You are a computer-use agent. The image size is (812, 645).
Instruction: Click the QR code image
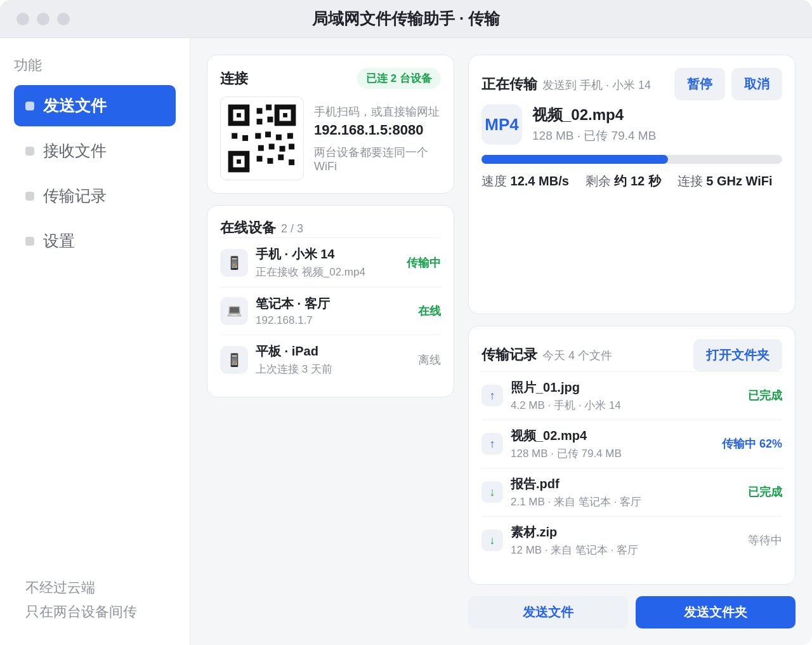(262, 138)
